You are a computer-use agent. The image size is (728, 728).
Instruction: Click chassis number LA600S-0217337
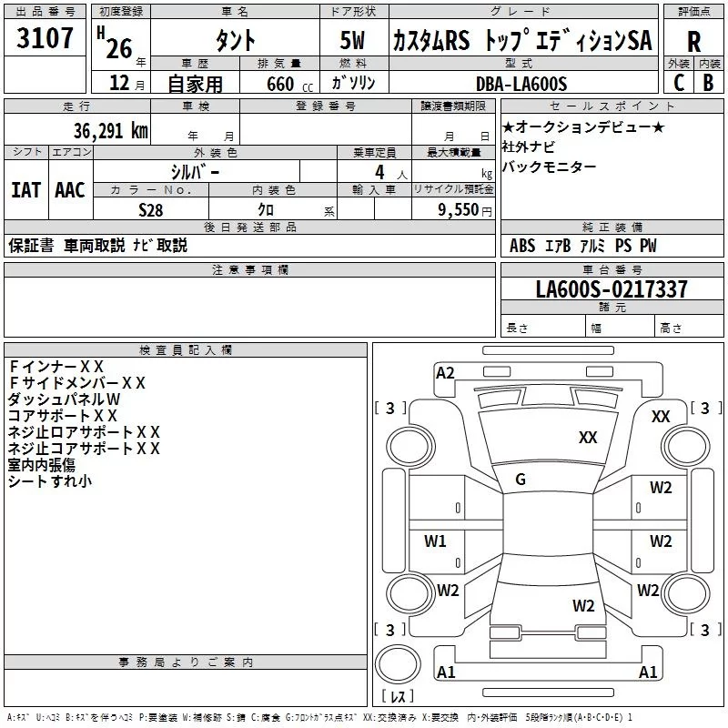[612, 290]
